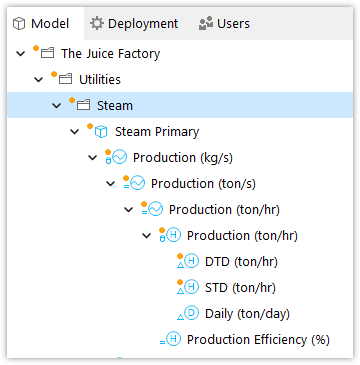Select wave-icon Production (ton/hr) label
This screenshot has width=360, height=365.
pyautogui.click(x=224, y=210)
